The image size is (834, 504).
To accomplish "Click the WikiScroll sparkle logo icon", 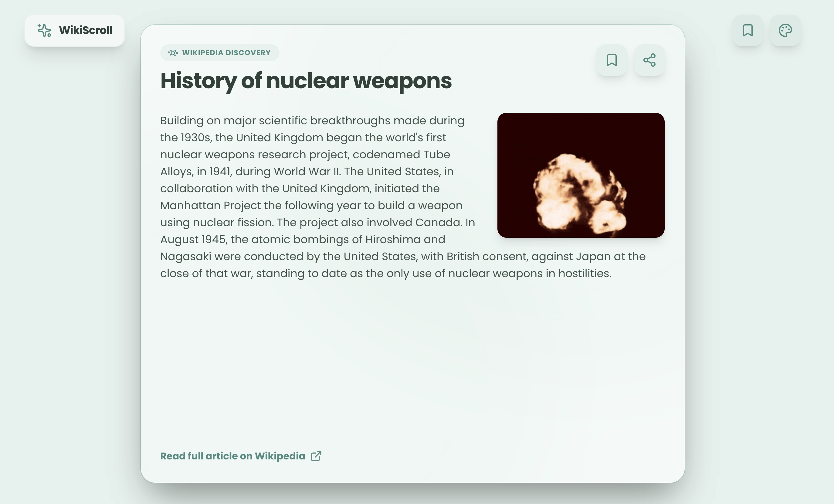I will point(44,30).
